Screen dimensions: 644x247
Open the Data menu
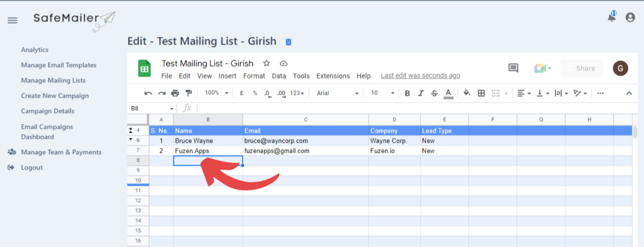click(279, 76)
